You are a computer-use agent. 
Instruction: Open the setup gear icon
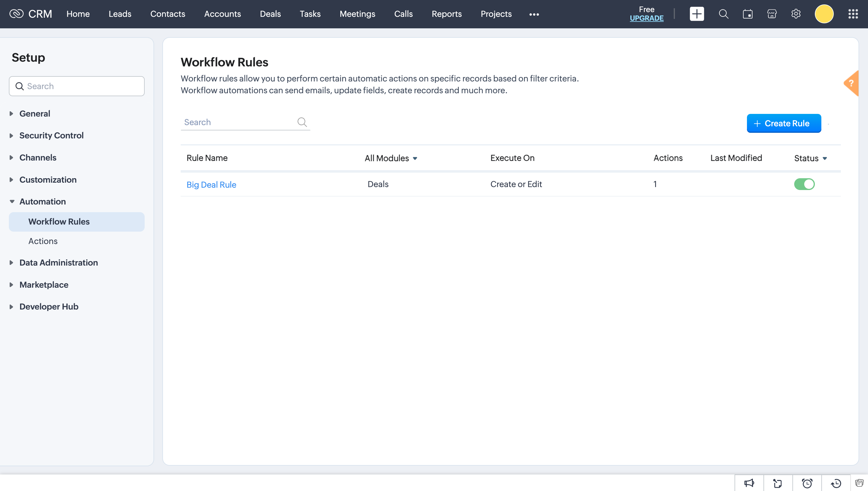pyautogui.click(x=796, y=14)
